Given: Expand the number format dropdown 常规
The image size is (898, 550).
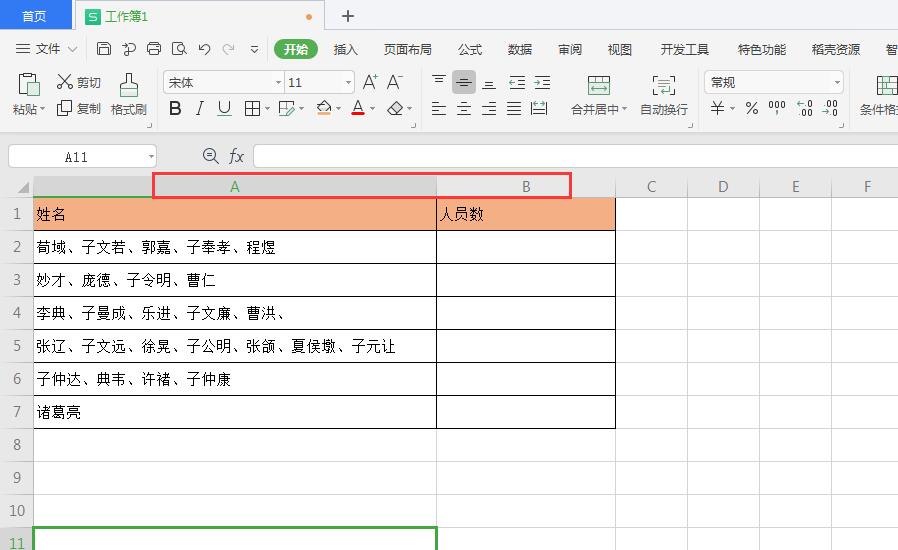Looking at the screenshot, I should click(x=837, y=82).
